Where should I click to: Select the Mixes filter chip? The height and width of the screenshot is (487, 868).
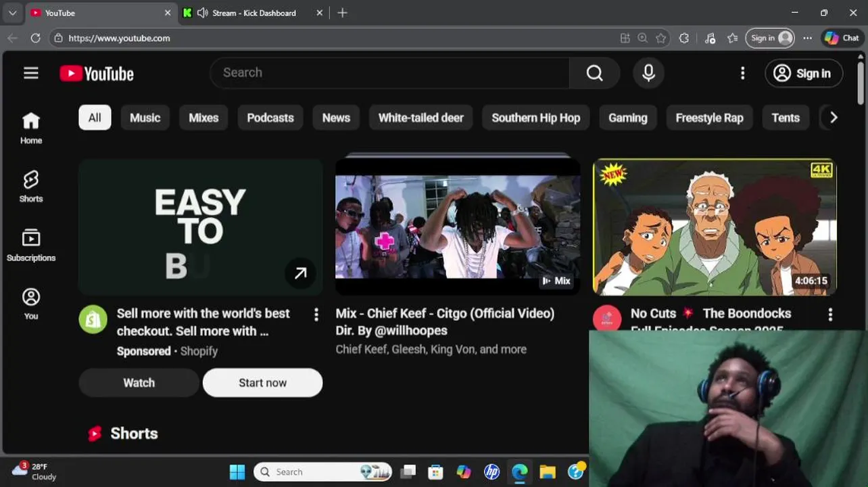pos(203,118)
